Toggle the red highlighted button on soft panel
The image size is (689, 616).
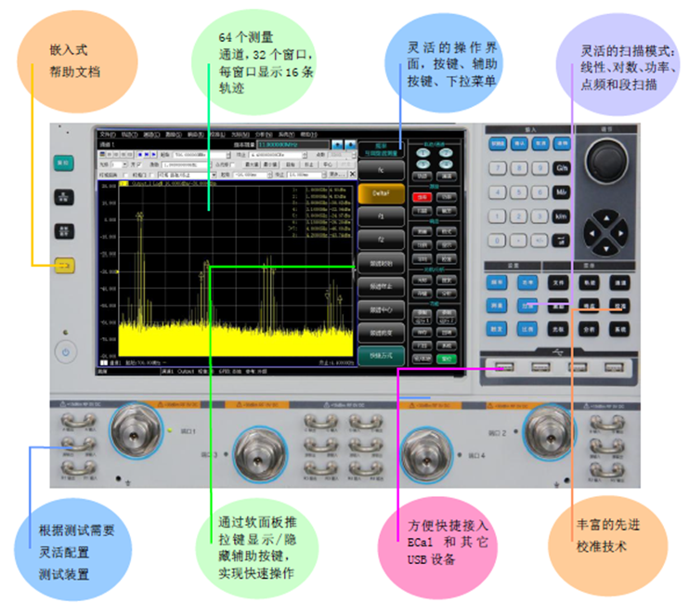click(422, 197)
